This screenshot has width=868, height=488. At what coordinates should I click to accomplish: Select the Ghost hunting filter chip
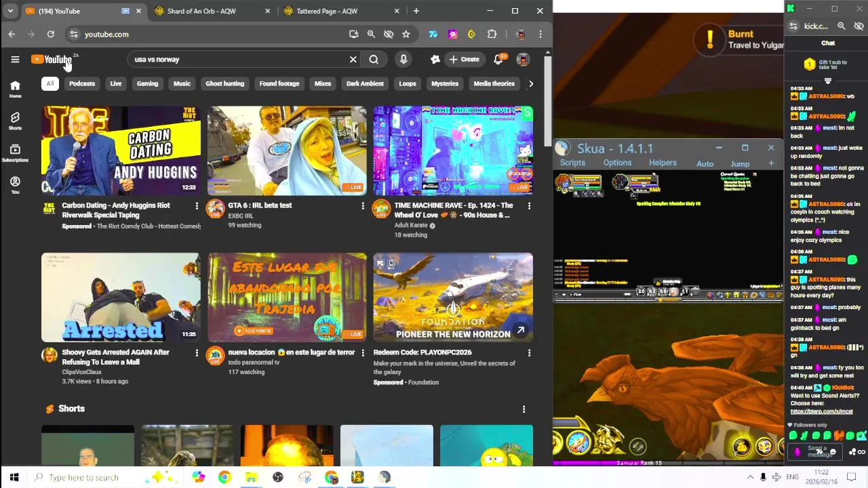pos(224,84)
